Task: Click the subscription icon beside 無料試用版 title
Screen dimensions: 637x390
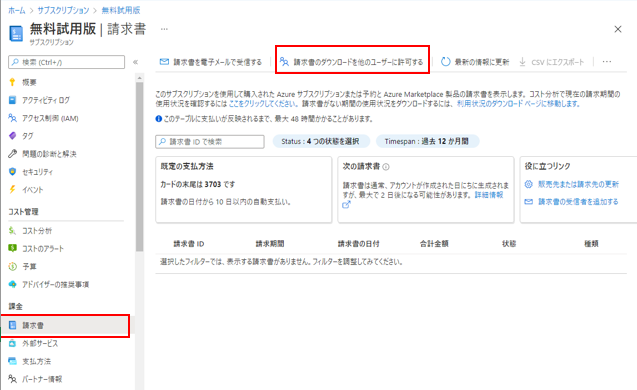Action: tap(16, 34)
